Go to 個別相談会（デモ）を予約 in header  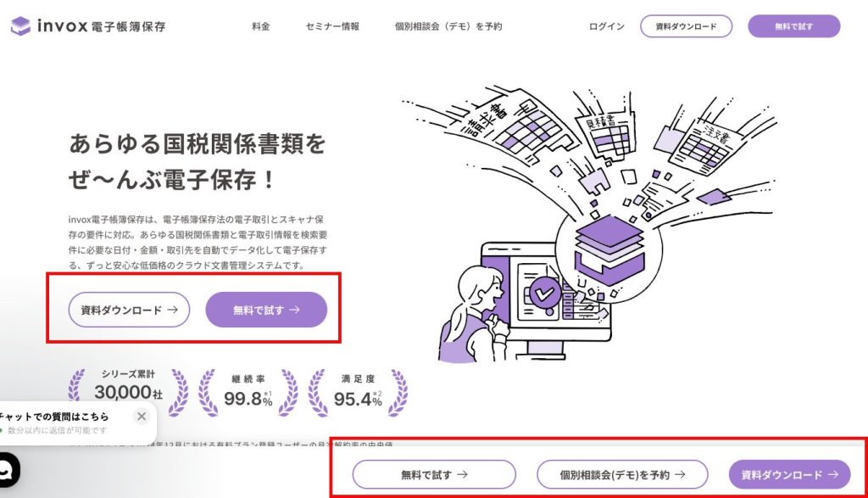[448, 26]
